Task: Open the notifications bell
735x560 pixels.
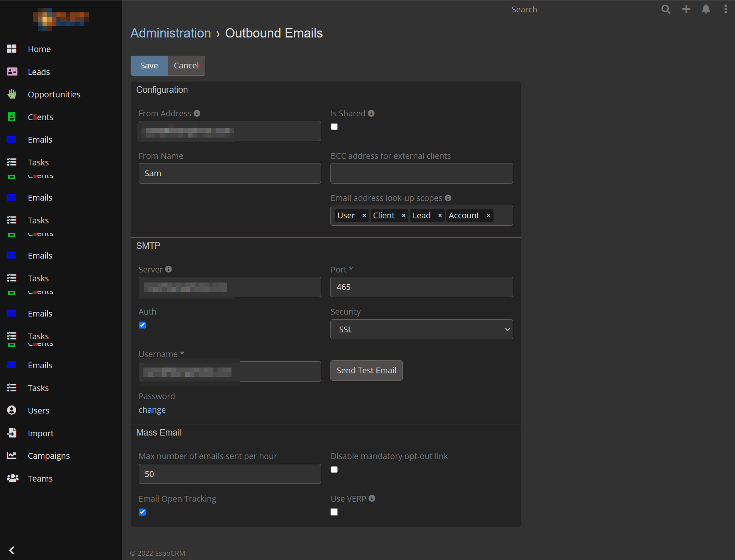Action: [x=706, y=9]
